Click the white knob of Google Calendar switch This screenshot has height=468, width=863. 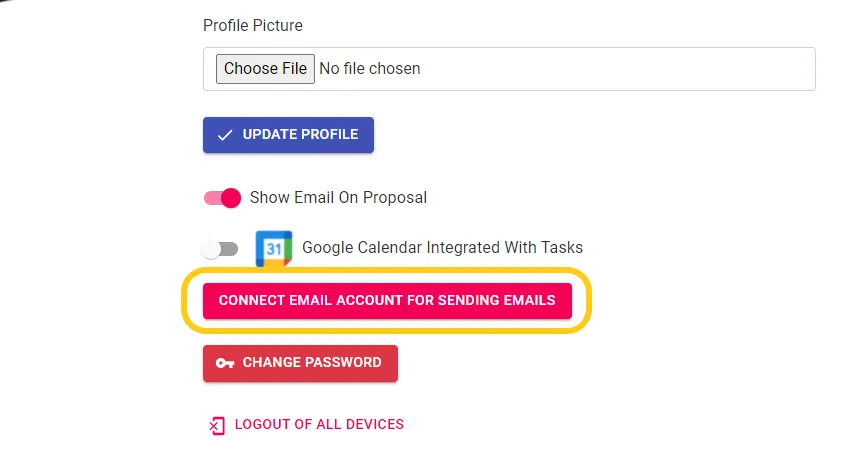point(210,248)
